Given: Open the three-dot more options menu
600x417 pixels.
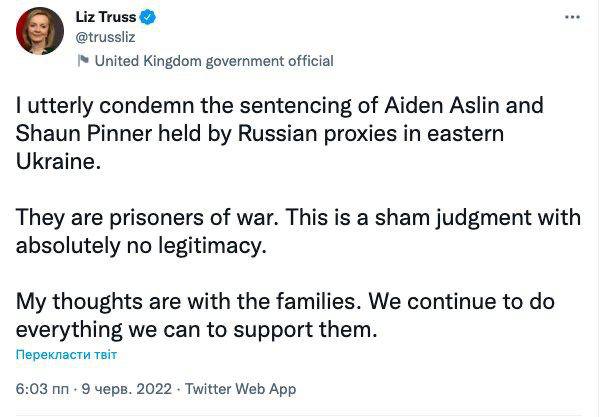Looking at the screenshot, I should tap(572, 18).
